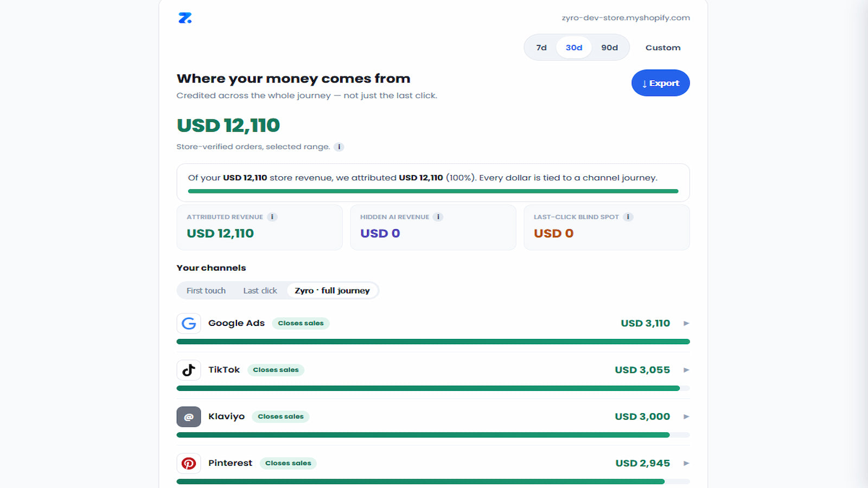Screen dimensions: 868x488
Task: Click the 'Google Ads' channel name
Action: click(x=237, y=323)
